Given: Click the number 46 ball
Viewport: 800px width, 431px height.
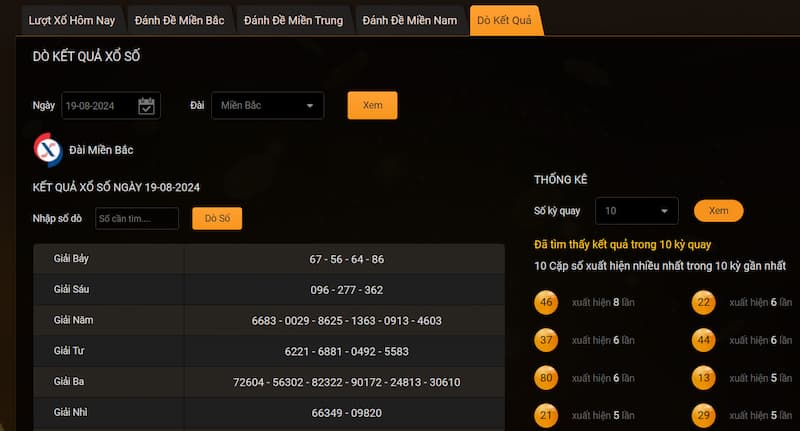Looking at the screenshot, I should click(546, 303).
